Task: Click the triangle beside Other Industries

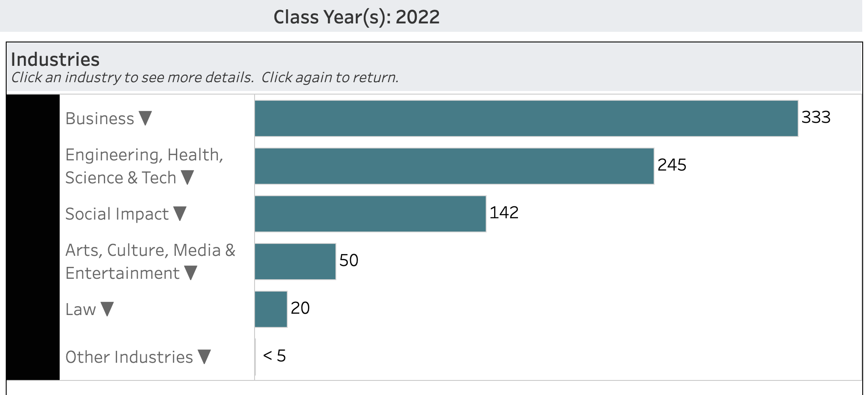Action: pos(204,357)
